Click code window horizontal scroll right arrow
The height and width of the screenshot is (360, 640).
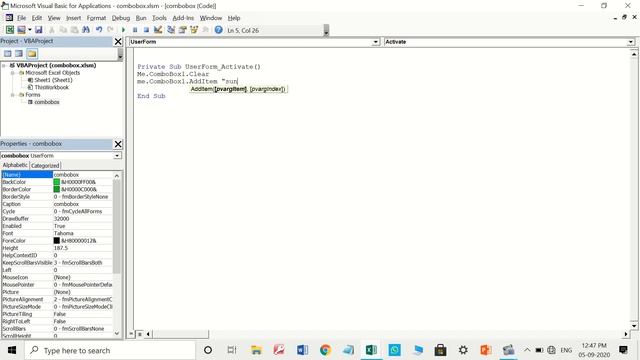626,334
